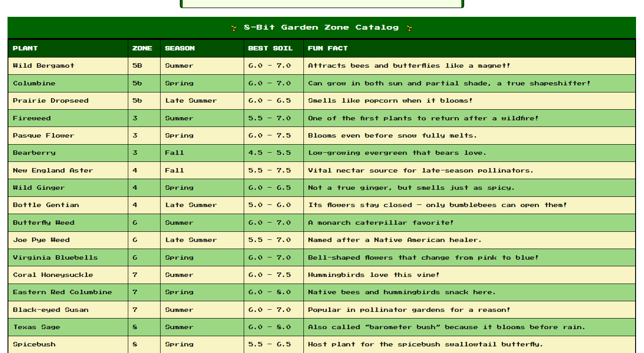Click the Texas Sage plant name
Screen dimensions: 644x353
pyautogui.click(x=36, y=327)
